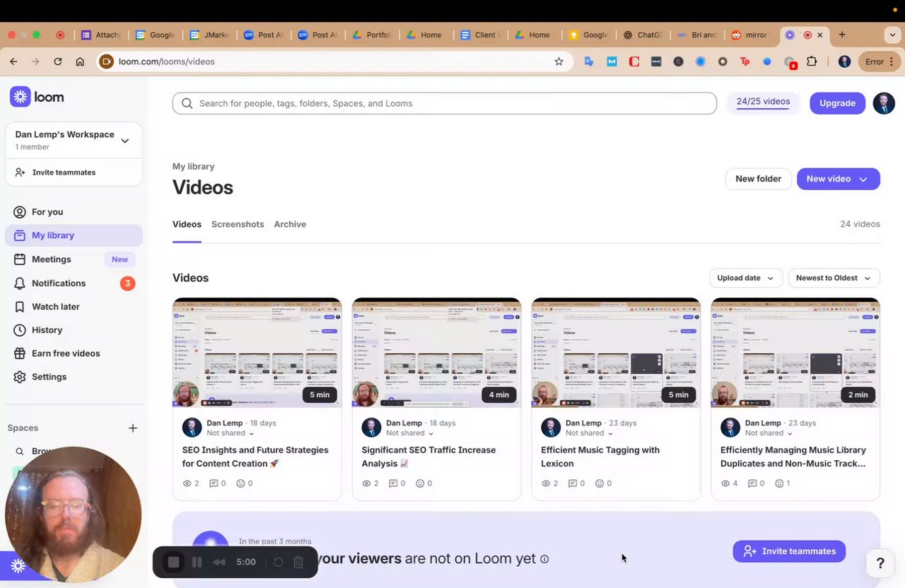Open the New video dropdown
905x588 pixels.
pyautogui.click(x=838, y=179)
